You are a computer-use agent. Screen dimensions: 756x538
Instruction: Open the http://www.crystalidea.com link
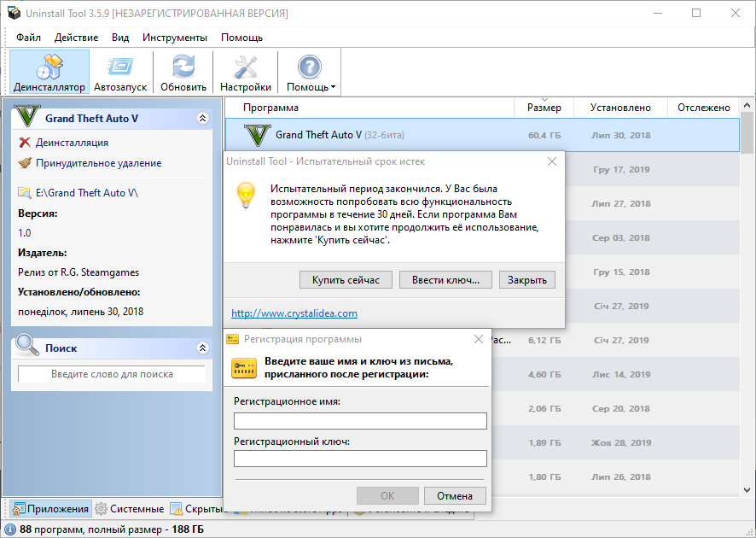294,313
